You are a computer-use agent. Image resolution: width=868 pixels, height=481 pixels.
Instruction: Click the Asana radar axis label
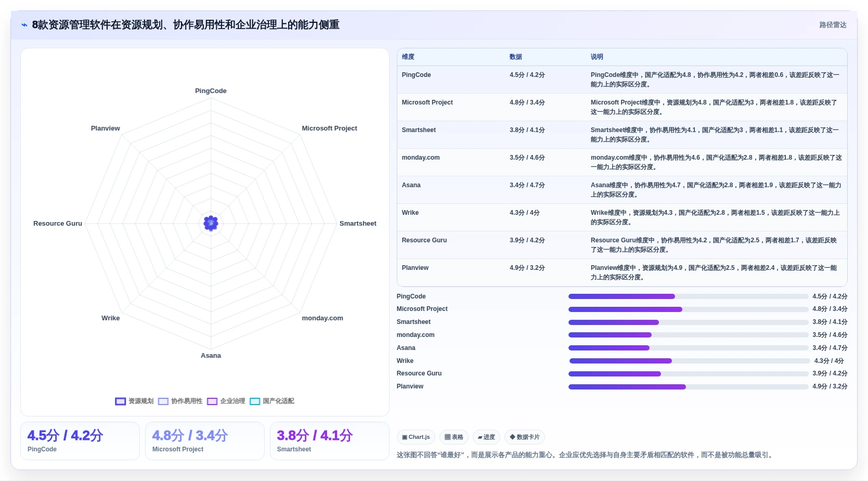(x=211, y=356)
